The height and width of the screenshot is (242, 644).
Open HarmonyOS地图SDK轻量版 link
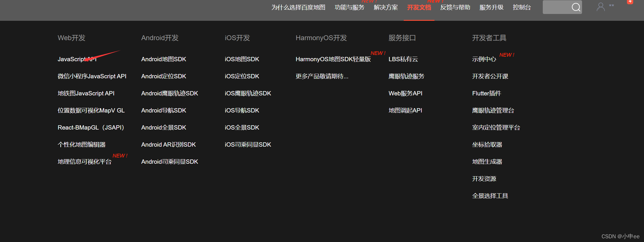[333, 59]
